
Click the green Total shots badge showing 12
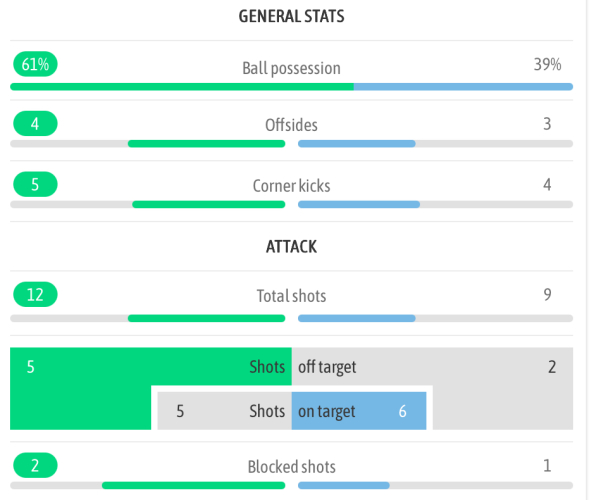click(35, 295)
